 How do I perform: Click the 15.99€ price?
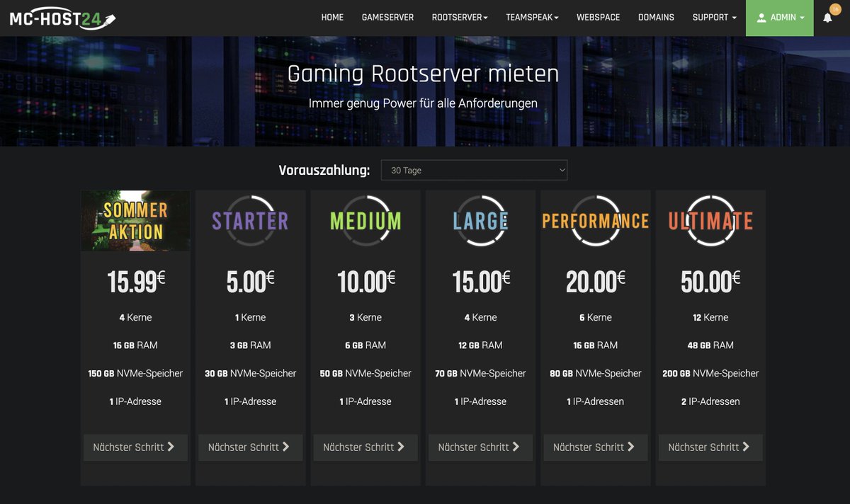pos(136,282)
